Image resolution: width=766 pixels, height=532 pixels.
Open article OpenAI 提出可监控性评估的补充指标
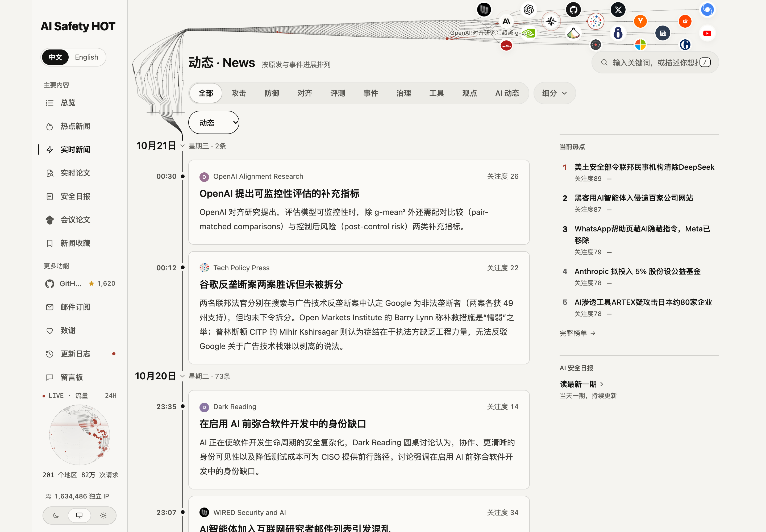click(279, 193)
